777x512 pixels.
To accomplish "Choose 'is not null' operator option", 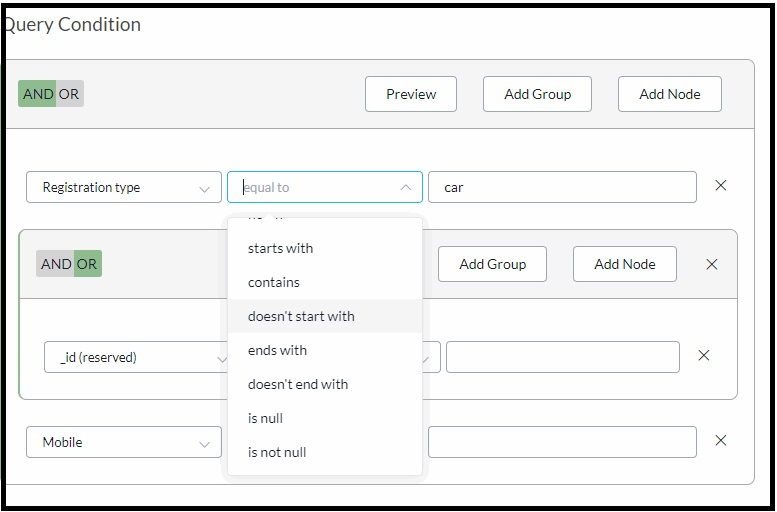I will coord(325,453).
